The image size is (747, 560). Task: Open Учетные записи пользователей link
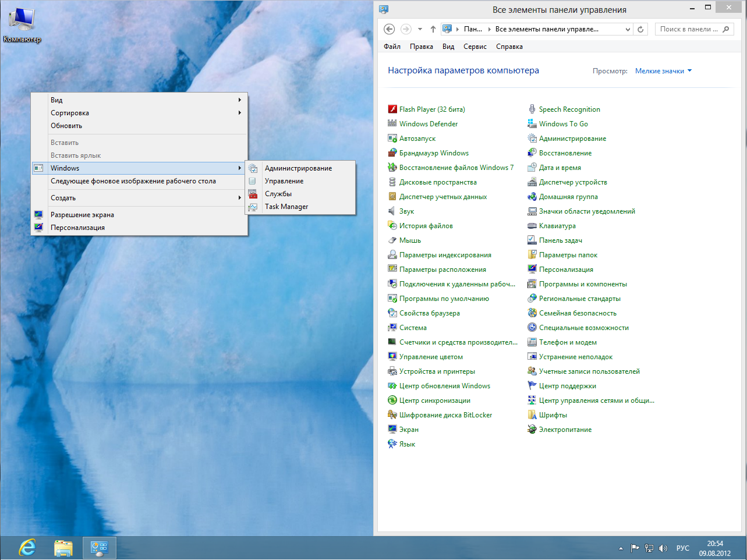pos(589,371)
